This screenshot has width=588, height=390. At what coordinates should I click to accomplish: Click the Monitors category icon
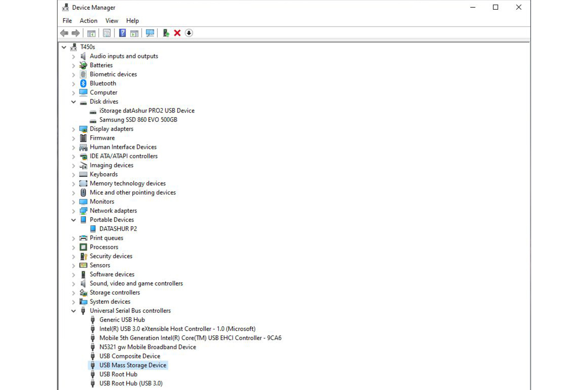[83, 202]
